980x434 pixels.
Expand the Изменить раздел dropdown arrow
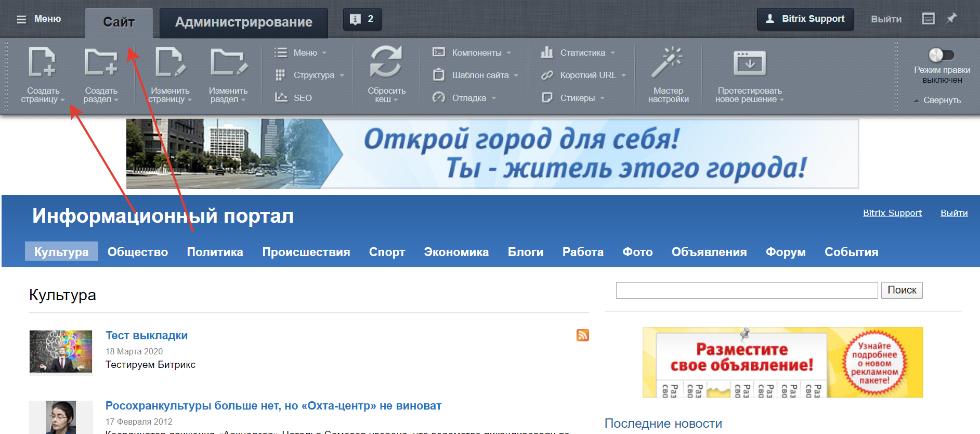243,100
